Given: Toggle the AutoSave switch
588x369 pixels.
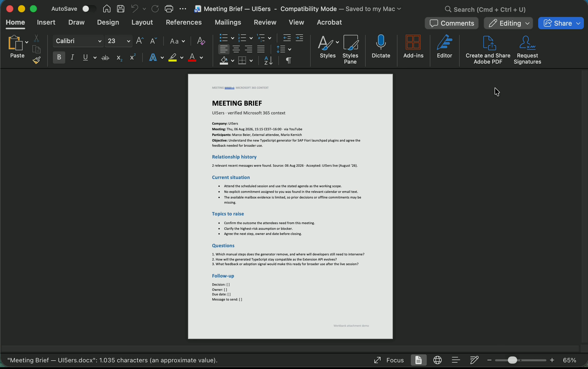Looking at the screenshot, I should click(89, 9).
